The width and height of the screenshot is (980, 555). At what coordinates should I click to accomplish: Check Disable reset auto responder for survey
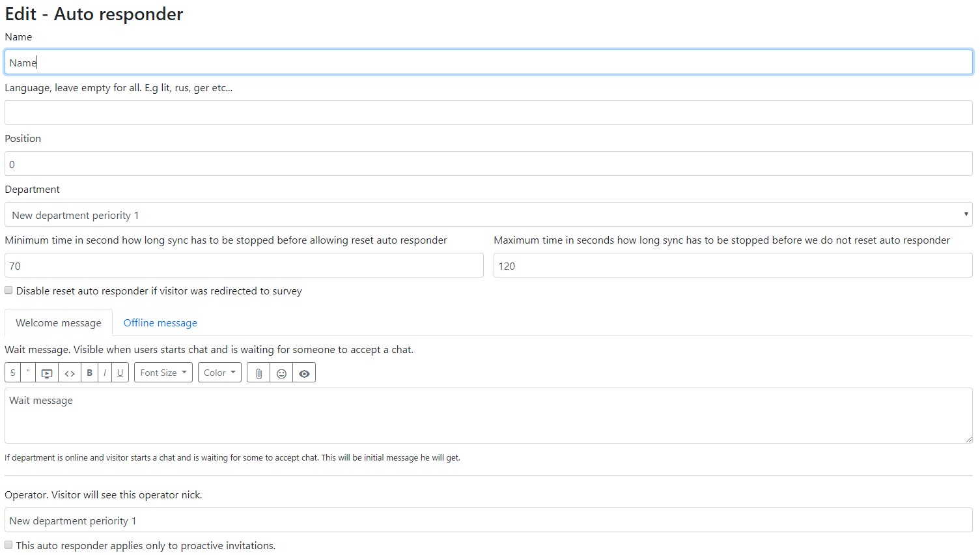[8, 291]
